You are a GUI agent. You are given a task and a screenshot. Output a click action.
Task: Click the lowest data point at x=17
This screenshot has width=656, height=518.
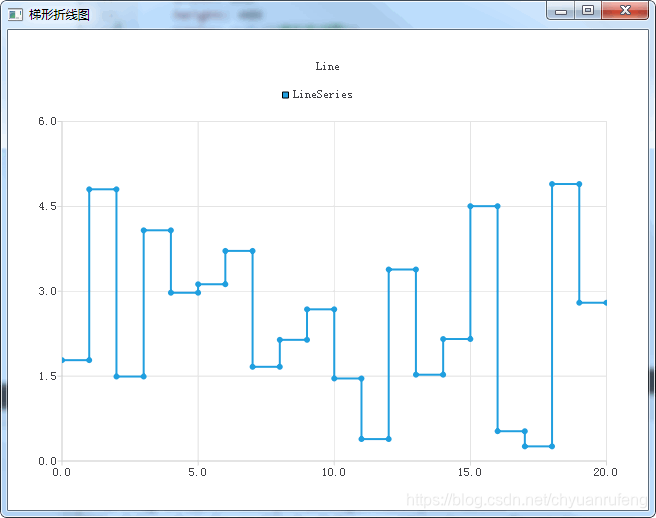525,446
